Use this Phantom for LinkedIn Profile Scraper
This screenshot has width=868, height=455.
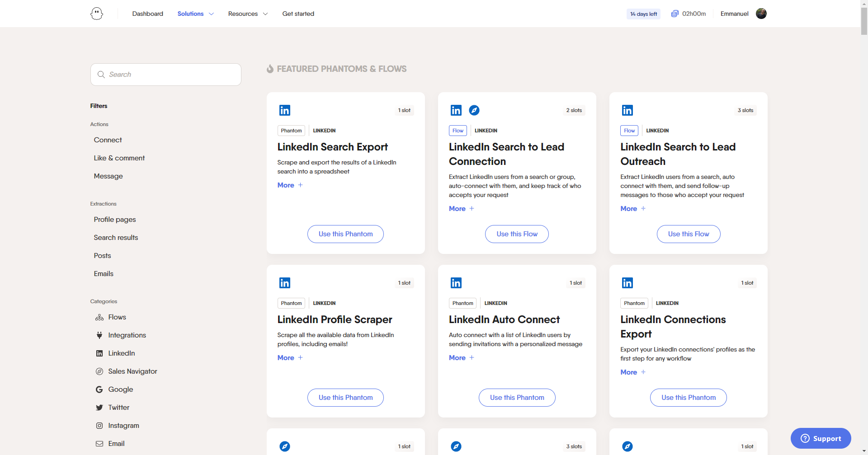(345, 398)
